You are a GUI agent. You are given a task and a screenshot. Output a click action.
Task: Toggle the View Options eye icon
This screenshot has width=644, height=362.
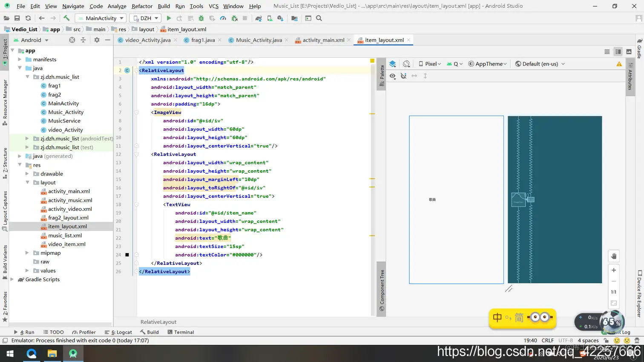click(393, 76)
